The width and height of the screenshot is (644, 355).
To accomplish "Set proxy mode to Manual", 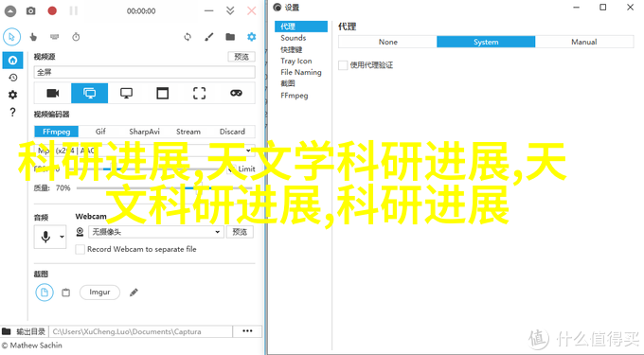I will 584,42.
